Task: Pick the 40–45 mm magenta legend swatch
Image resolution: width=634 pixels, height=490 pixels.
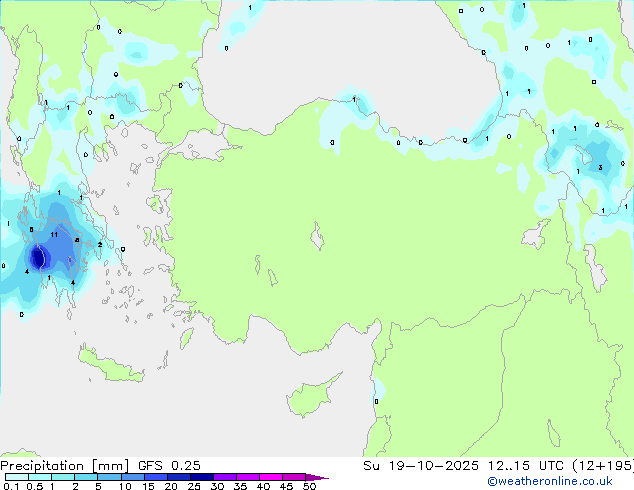Action: tap(271, 477)
